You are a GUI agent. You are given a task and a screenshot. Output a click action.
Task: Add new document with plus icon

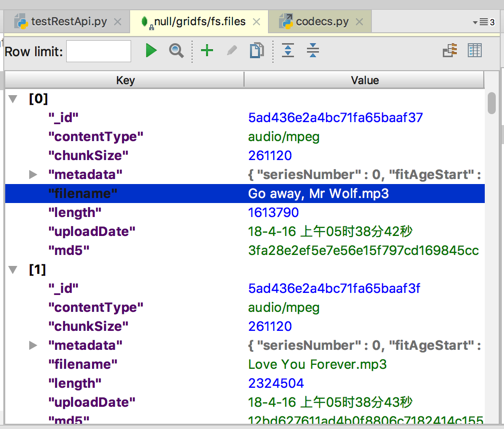click(207, 51)
